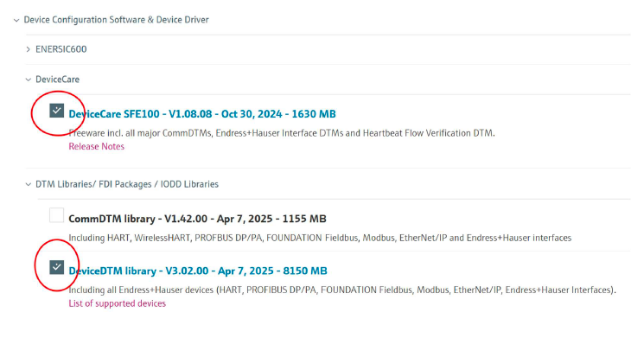
Task: Click 'Including all Endress+Hauser devices' description
Action: pyautogui.click(x=342, y=290)
